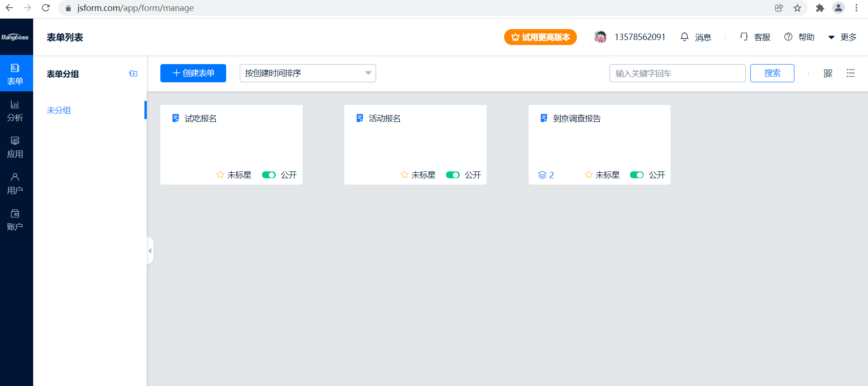Go to 分析 in sidebar
The height and width of the screenshot is (386, 868).
(x=15, y=111)
